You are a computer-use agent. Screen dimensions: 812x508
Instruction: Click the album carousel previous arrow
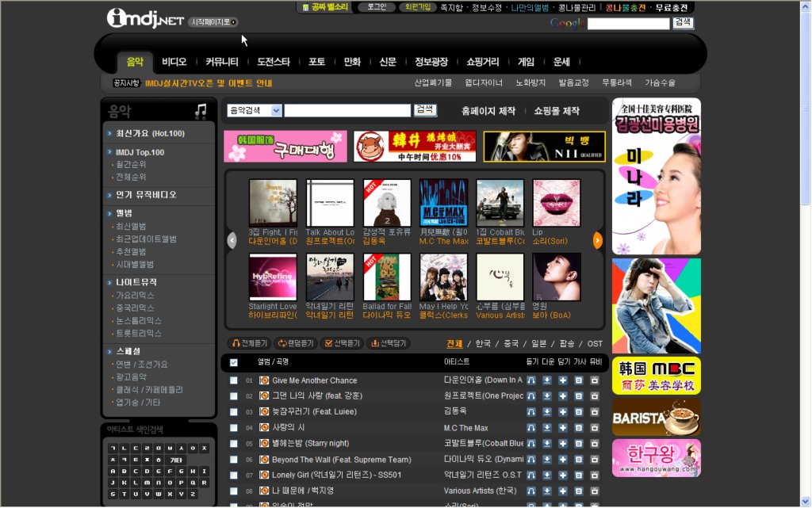pyautogui.click(x=232, y=241)
